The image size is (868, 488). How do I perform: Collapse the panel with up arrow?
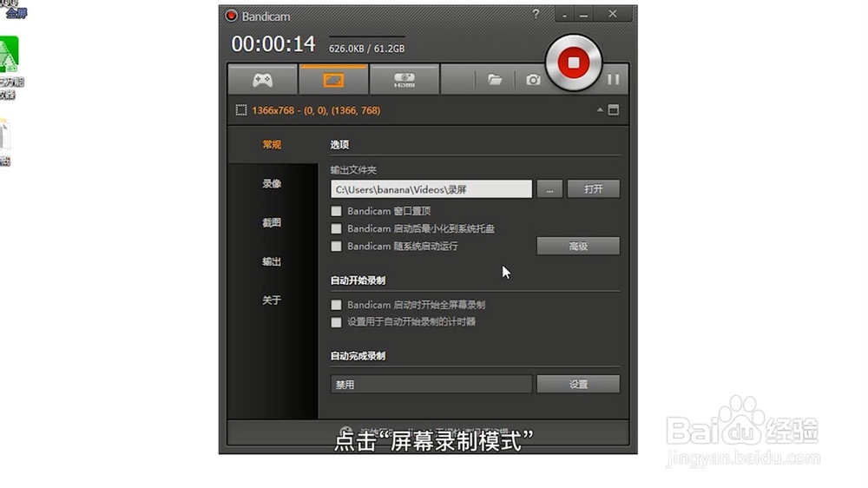pos(600,109)
